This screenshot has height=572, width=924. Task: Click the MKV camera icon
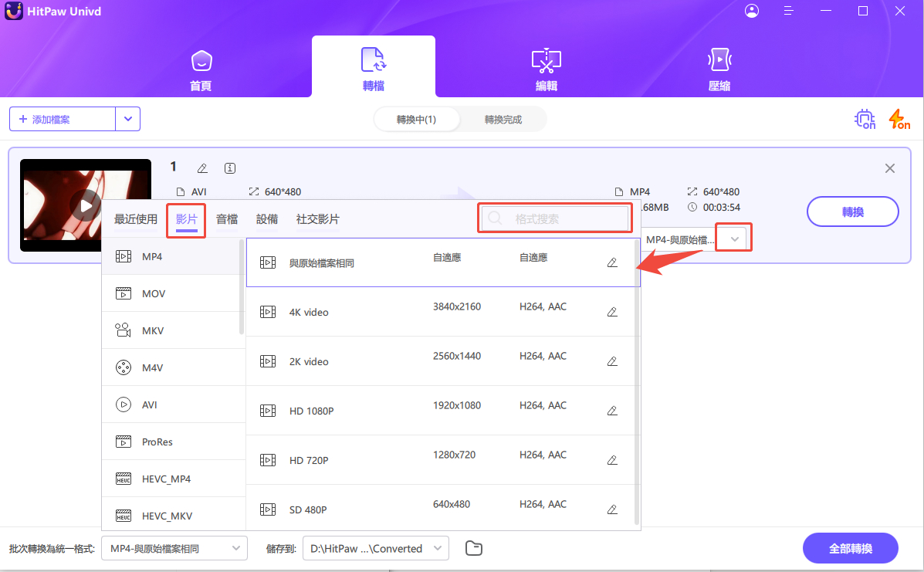[123, 330]
